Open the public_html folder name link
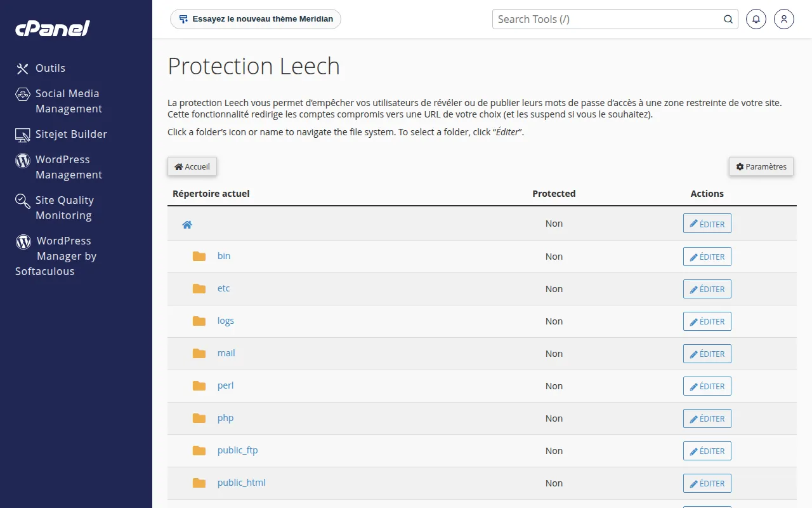This screenshot has height=508, width=812. point(242,483)
